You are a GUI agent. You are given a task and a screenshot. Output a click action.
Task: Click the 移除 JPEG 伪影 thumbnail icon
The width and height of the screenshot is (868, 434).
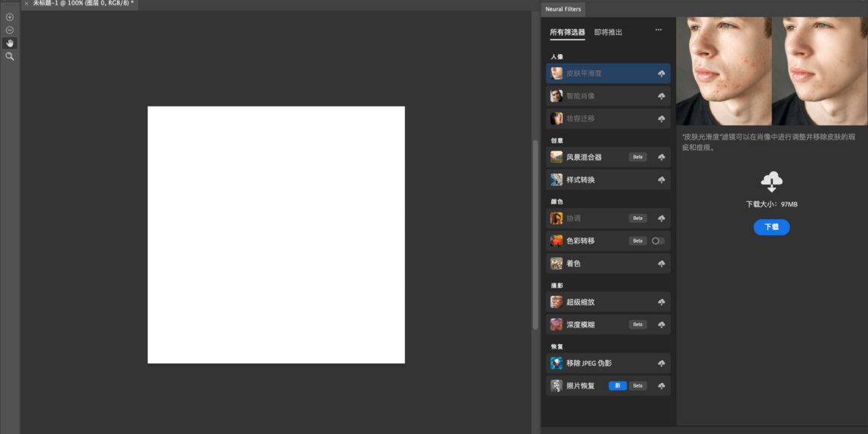point(557,364)
